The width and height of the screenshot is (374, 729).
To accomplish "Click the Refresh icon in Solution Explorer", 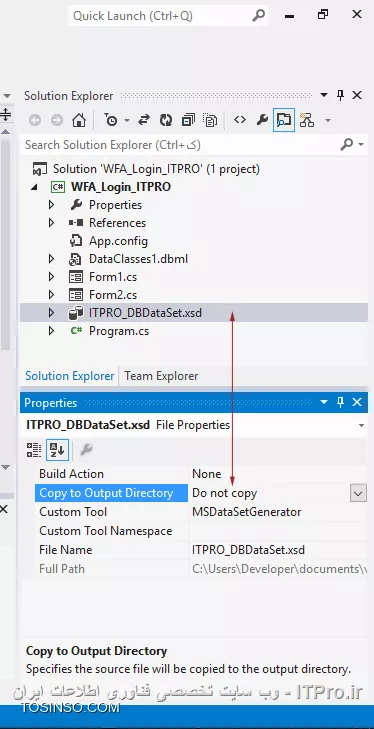I will [166, 120].
